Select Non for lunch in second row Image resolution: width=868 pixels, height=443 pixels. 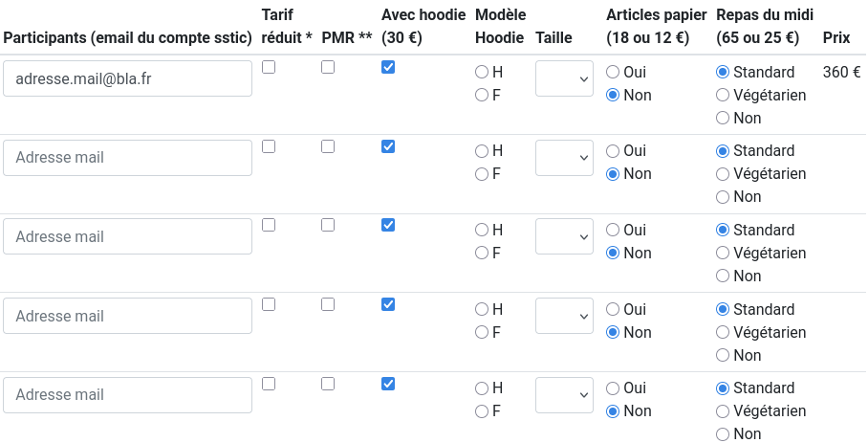[x=724, y=197]
